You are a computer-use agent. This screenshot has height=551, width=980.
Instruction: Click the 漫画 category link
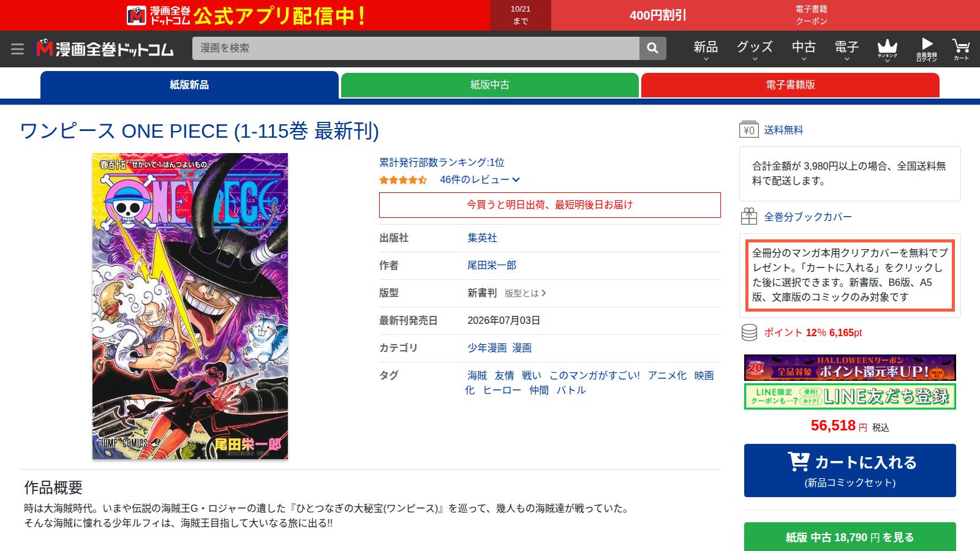pyautogui.click(x=522, y=348)
